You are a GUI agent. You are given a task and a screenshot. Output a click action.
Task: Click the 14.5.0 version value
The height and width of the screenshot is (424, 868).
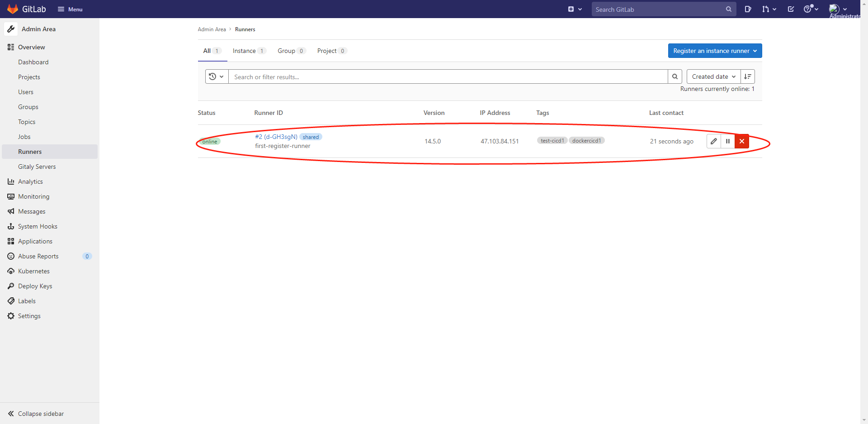coord(433,141)
